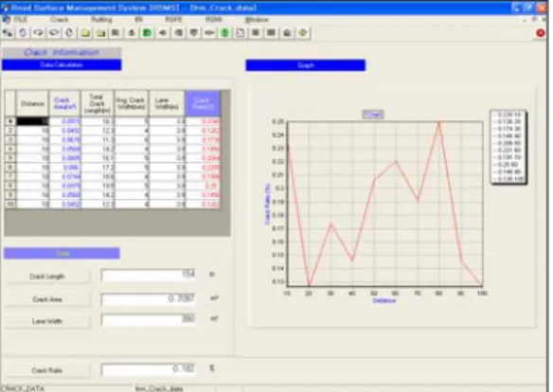Click the gray downward shield toolbar icon

[x=193, y=33]
